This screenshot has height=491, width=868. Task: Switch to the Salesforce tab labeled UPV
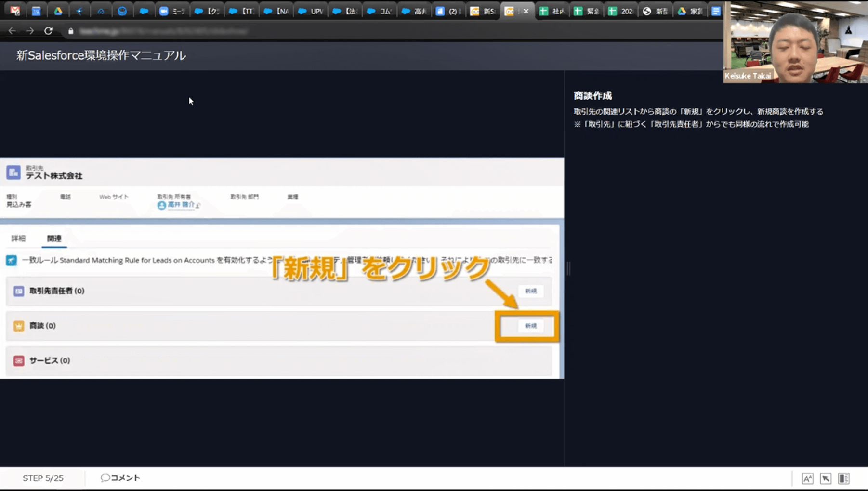pyautogui.click(x=310, y=11)
